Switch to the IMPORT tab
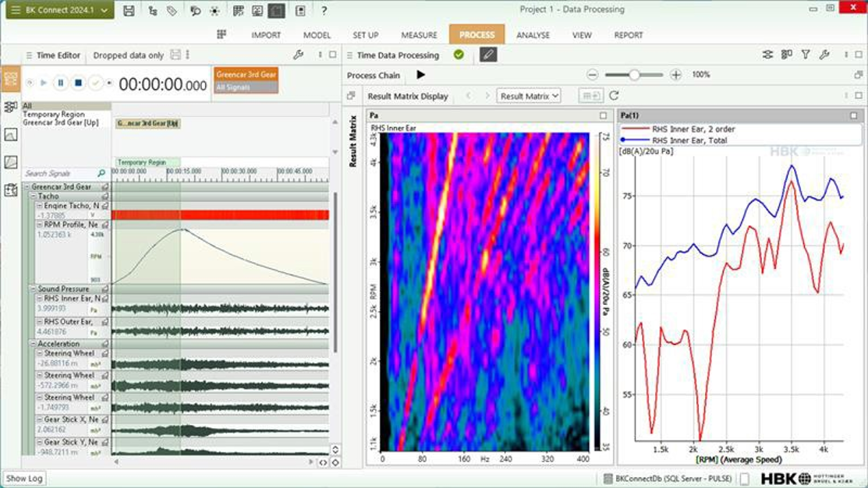Image resolution: width=868 pixels, height=488 pixels. (266, 35)
